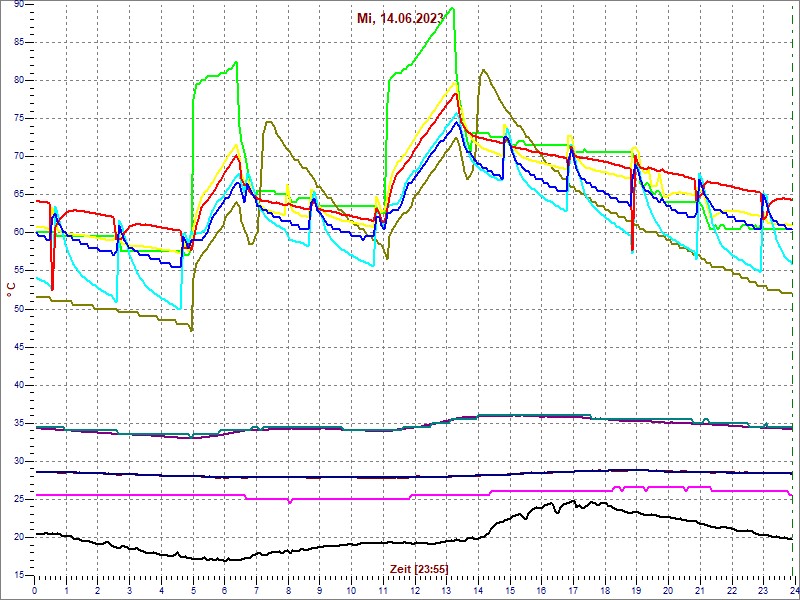Click hour 0 on the time axis
800x600 pixels.
click(34, 590)
